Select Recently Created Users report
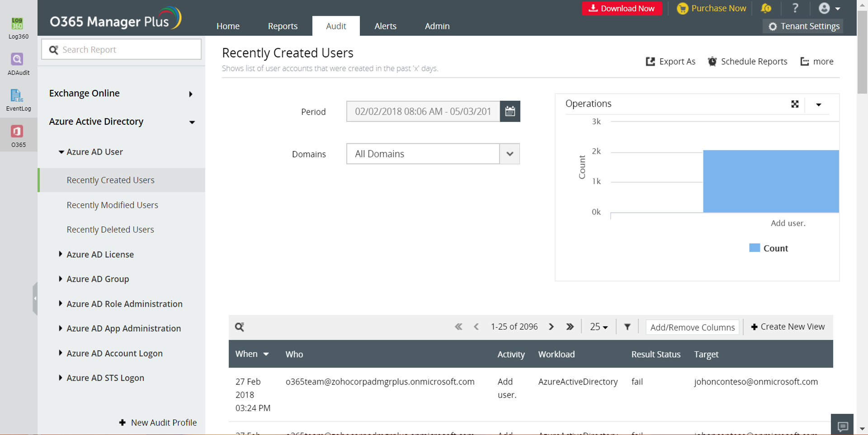 (x=122, y=180)
